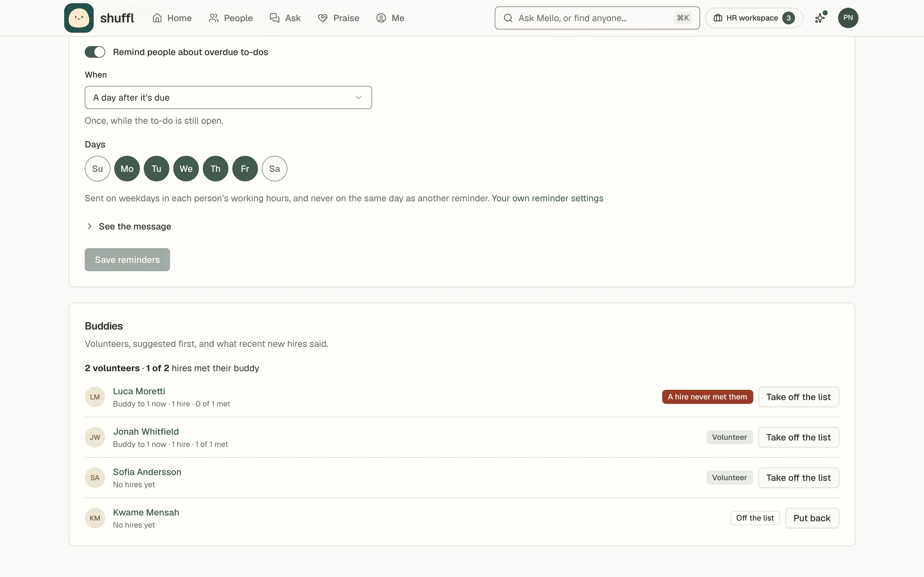
Task: Take Luca Moretti off the list
Action: [x=798, y=397]
